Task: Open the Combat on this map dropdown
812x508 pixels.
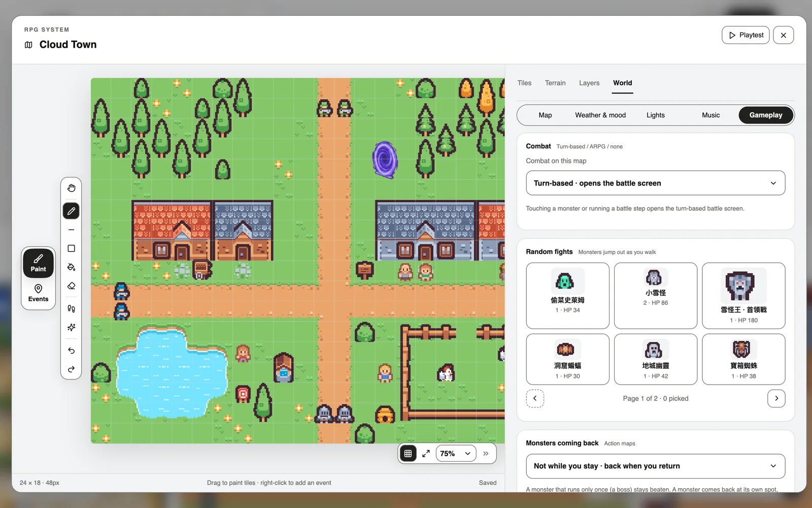Action: coord(656,183)
